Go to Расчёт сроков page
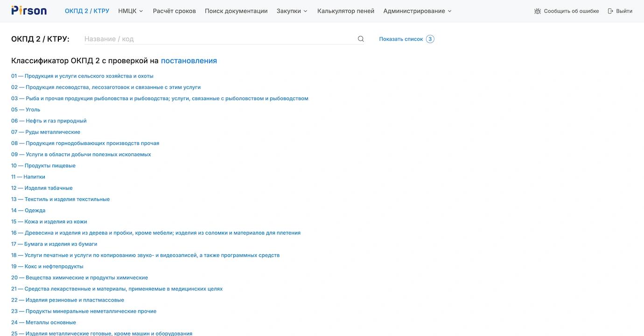644x336 pixels. coord(174,11)
